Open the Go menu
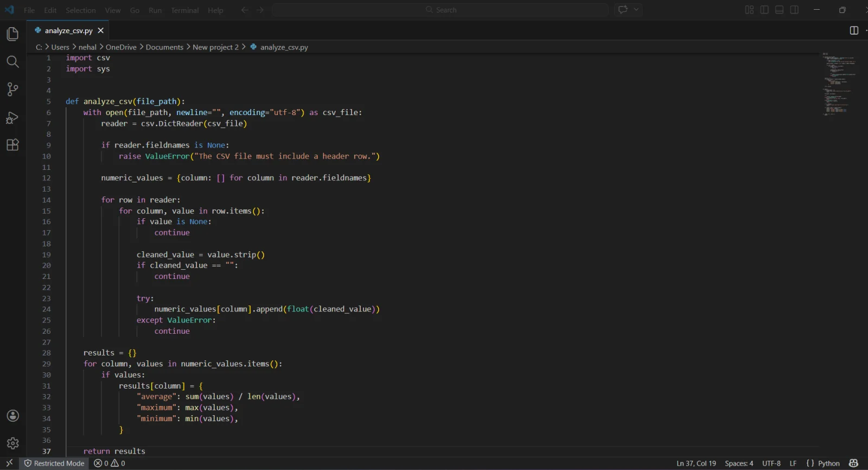The height and width of the screenshot is (470, 868). click(x=135, y=10)
